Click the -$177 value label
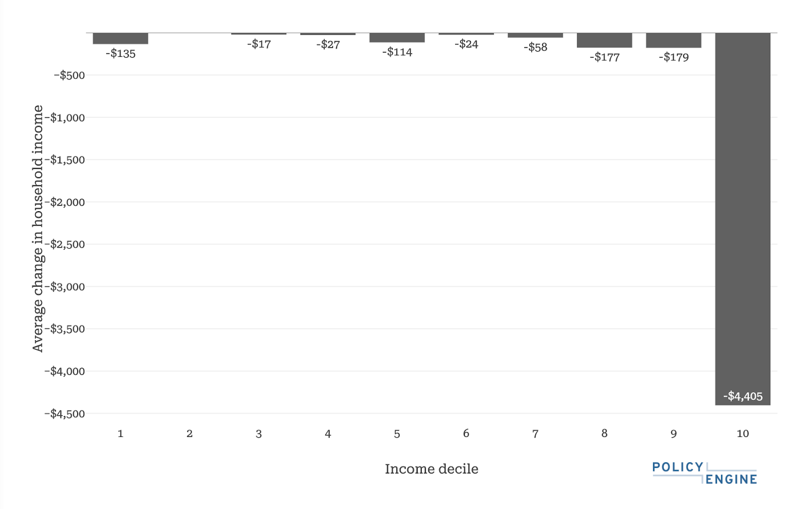 coord(604,57)
